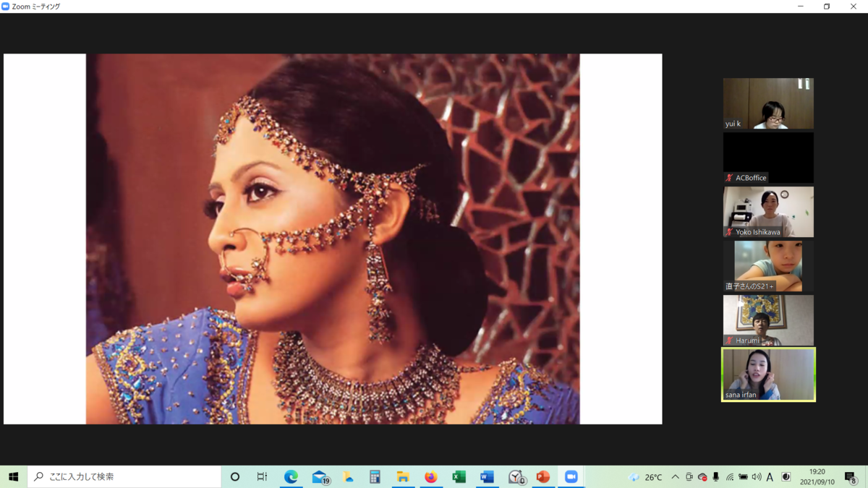Switch to PowerPoint on the taskbar
The height and width of the screenshot is (488, 868).
pyautogui.click(x=543, y=477)
